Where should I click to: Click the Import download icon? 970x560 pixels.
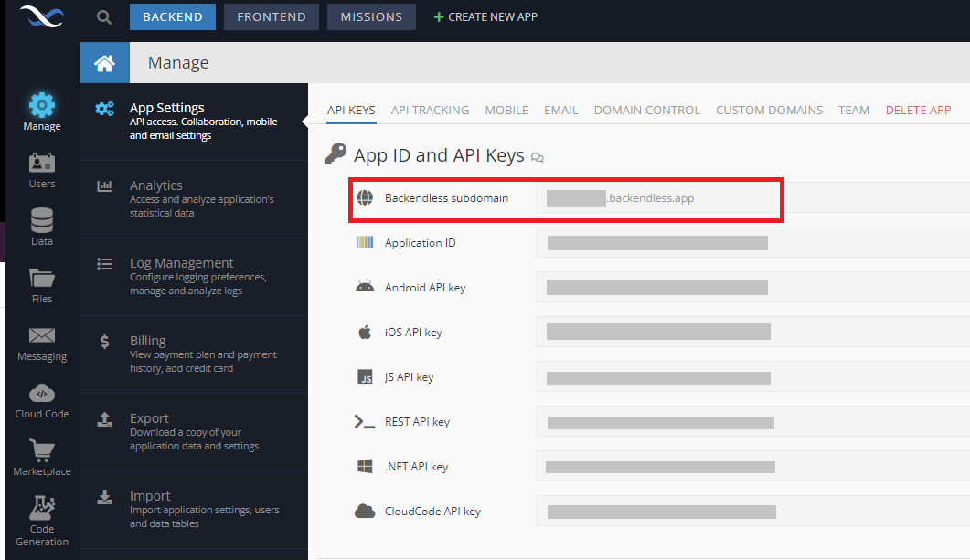click(104, 497)
